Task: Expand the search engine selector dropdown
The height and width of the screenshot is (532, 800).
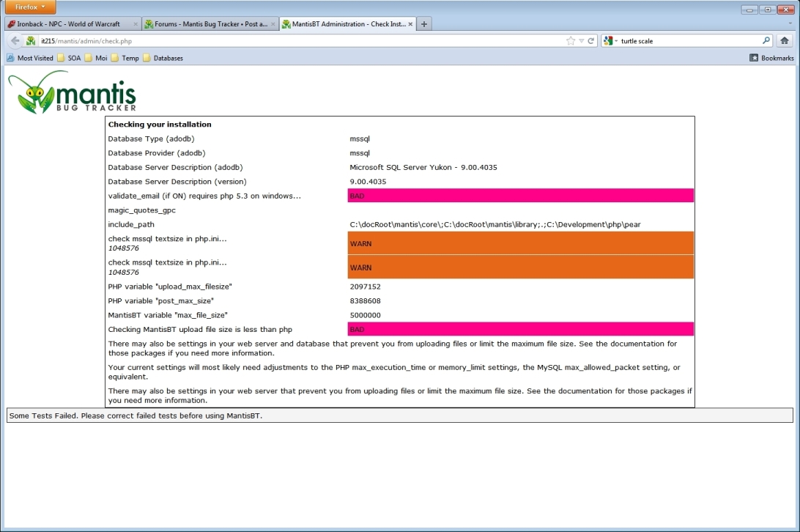Action: click(610, 41)
